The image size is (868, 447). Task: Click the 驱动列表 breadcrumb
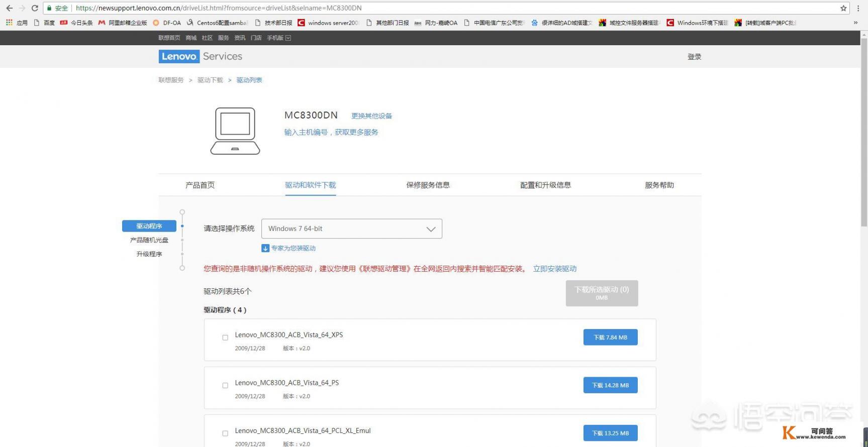[x=249, y=80]
